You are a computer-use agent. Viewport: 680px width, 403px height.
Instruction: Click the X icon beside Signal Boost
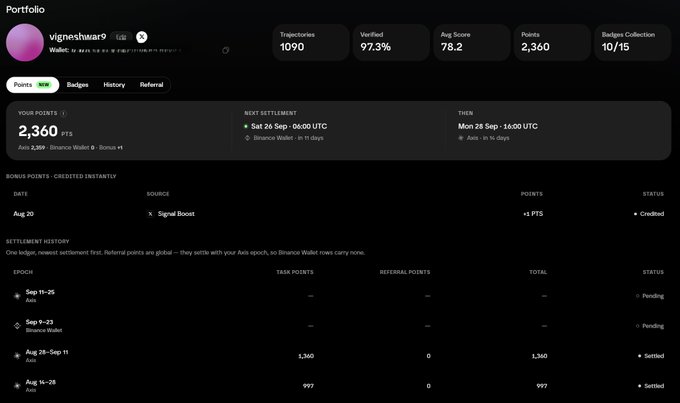(x=150, y=214)
